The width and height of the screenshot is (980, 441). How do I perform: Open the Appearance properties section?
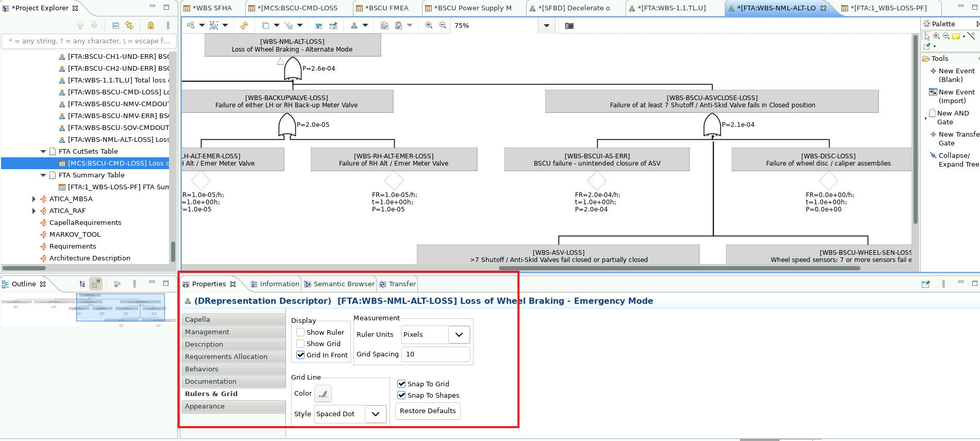[x=233, y=406]
